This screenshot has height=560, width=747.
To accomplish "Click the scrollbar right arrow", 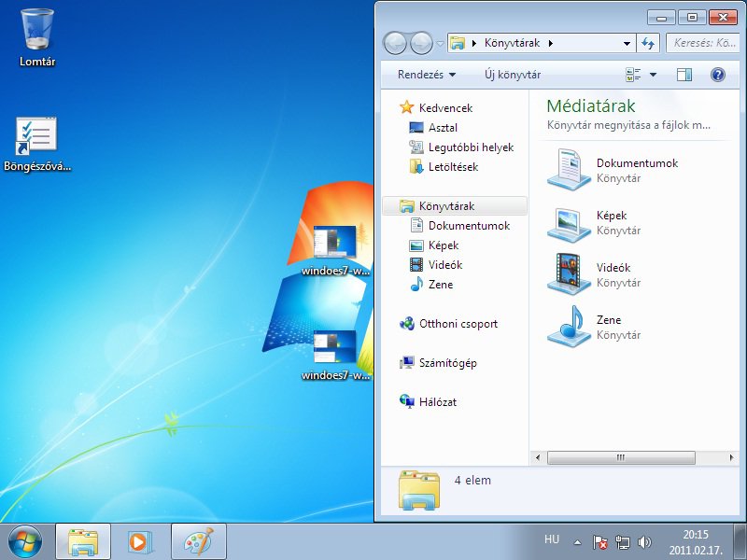I will [732, 457].
